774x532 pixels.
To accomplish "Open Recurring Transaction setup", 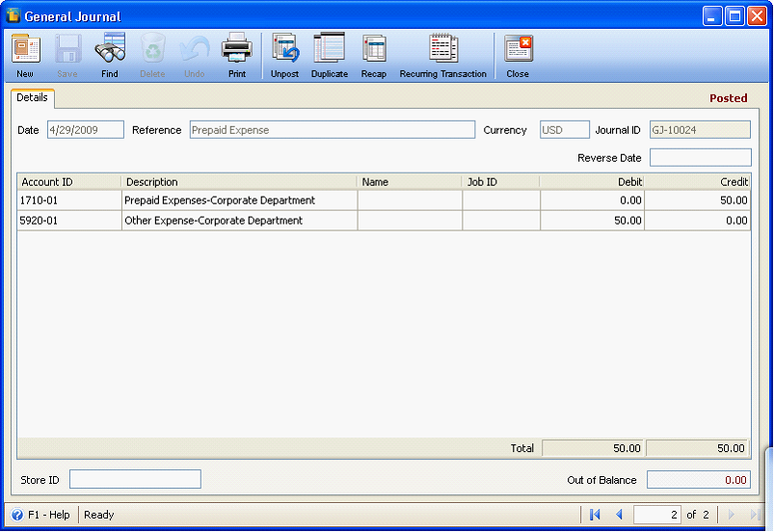I will click(x=443, y=48).
